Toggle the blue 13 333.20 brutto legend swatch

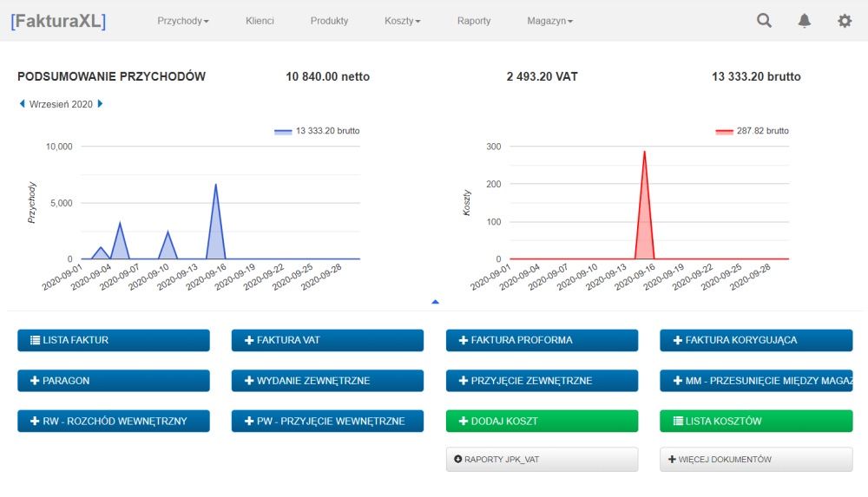[283, 131]
